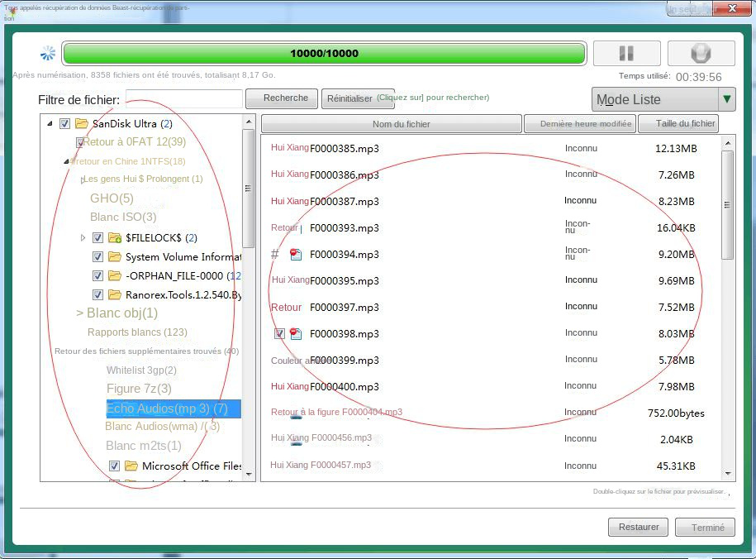Sort by Nom du fichier column header
This screenshot has width=756, height=559.
point(391,124)
